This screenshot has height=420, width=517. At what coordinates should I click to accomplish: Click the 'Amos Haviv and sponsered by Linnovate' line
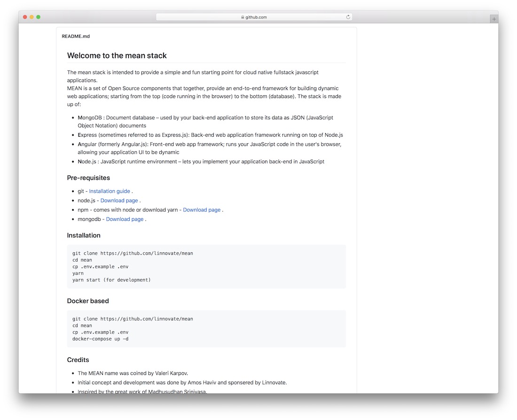click(x=182, y=382)
